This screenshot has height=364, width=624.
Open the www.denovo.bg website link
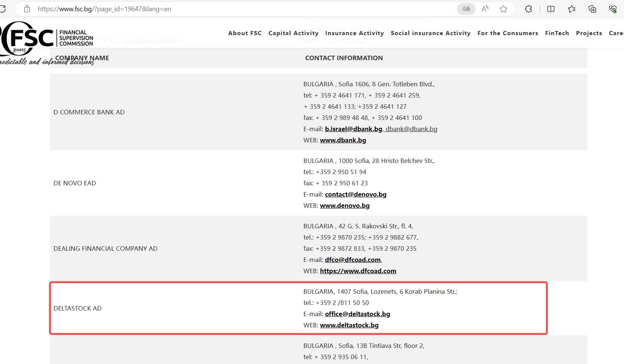tap(345, 206)
